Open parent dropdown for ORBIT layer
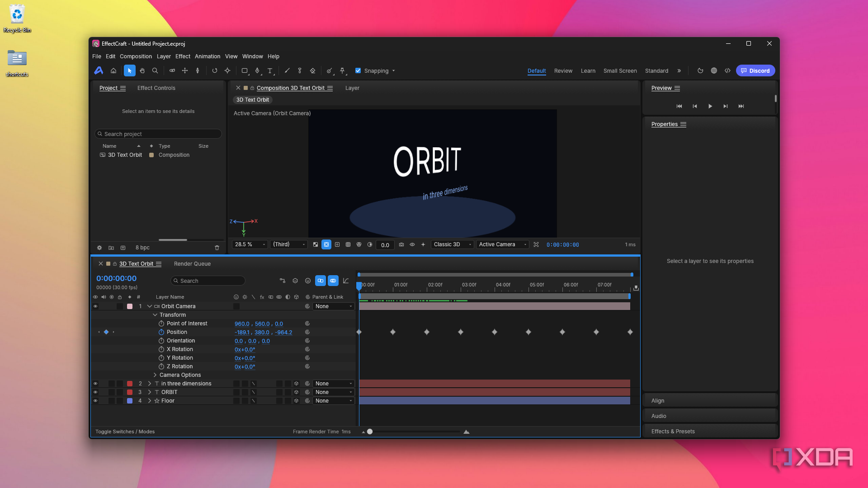Image resolution: width=868 pixels, height=488 pixels. point(333,392)
